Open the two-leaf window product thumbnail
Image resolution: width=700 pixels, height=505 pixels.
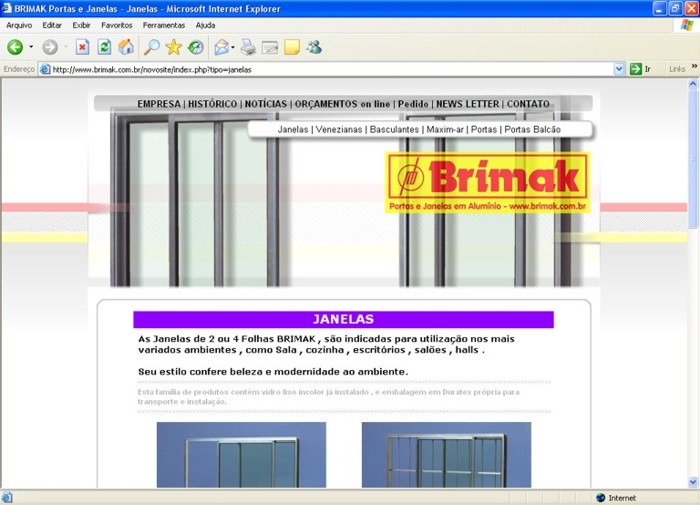[x=241, y=455]
